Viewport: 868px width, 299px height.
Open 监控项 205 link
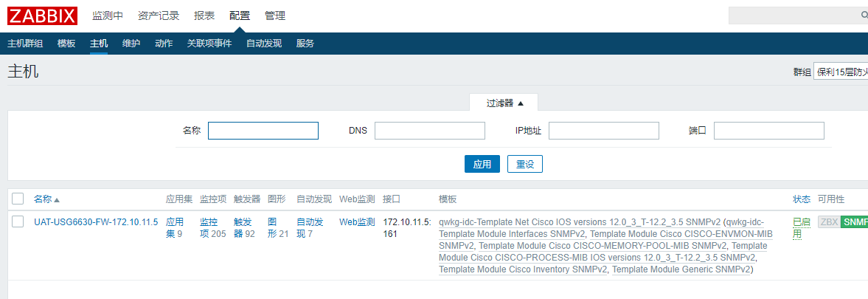tap(213, 227)
